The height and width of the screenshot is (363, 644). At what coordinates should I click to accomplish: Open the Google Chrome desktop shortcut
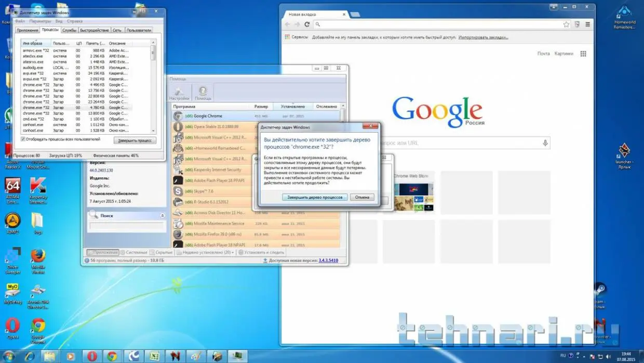pos(37,331)
